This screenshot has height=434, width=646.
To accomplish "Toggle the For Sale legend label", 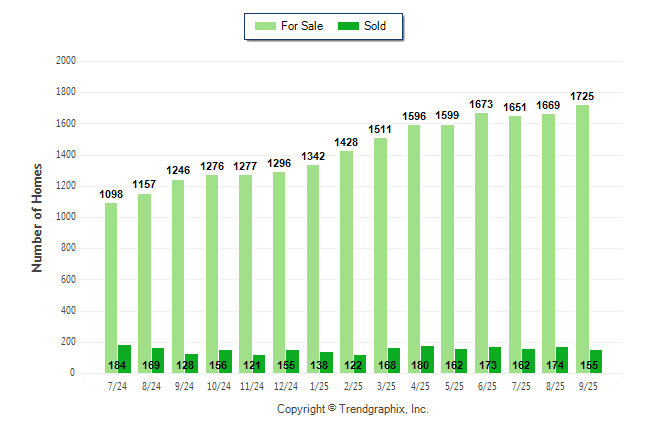I will 303,26.
